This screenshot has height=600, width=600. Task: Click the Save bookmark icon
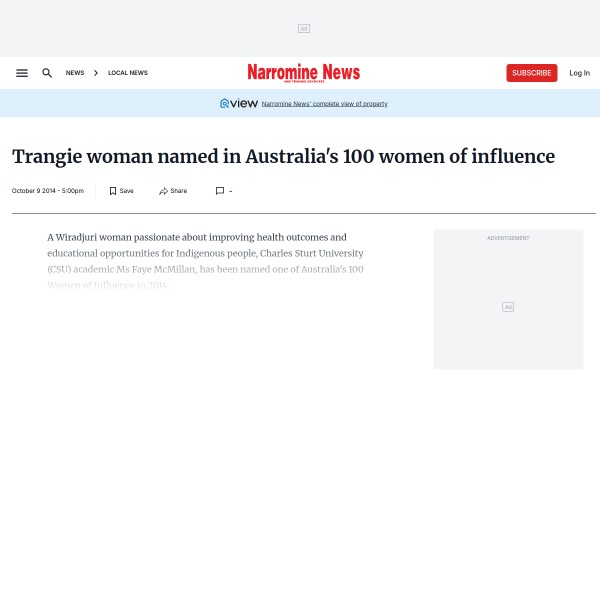113,191
